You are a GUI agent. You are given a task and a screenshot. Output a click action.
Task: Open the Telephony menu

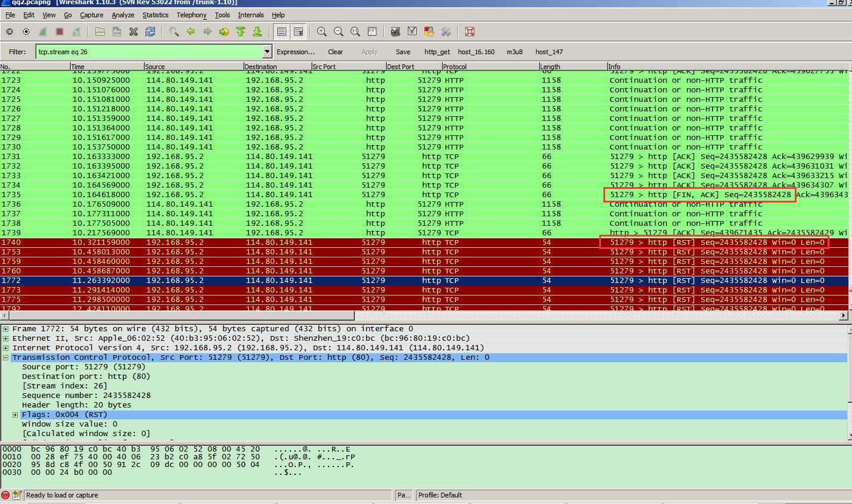point(191,15)
